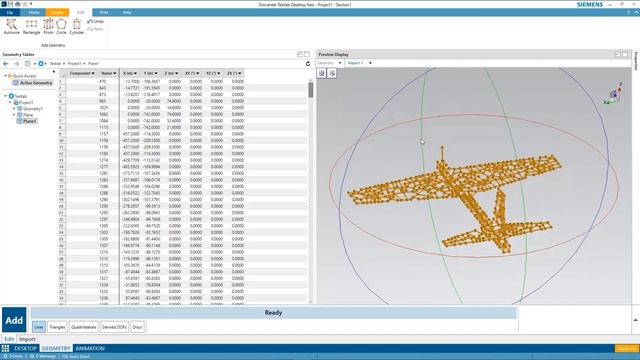The image size is (640, 360).
Task: Maximize the Preview Display pane
Action: 625,54
